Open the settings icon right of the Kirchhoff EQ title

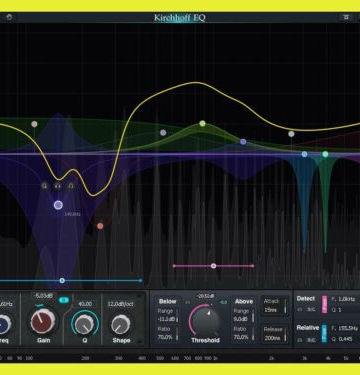click(346, 17)
